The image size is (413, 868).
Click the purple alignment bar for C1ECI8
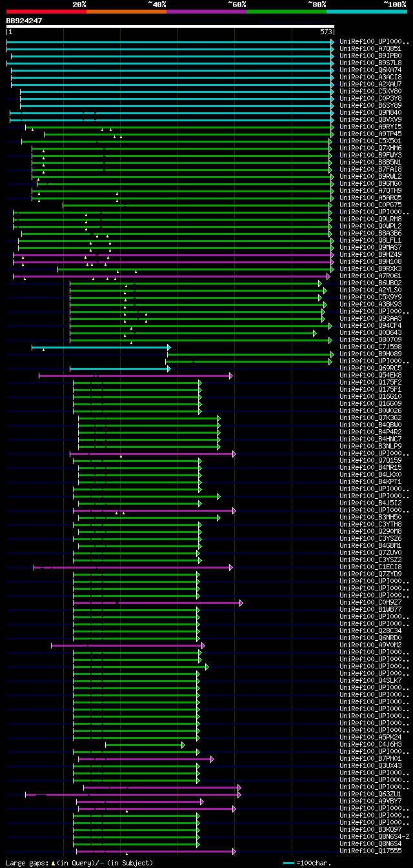[133, 567]
